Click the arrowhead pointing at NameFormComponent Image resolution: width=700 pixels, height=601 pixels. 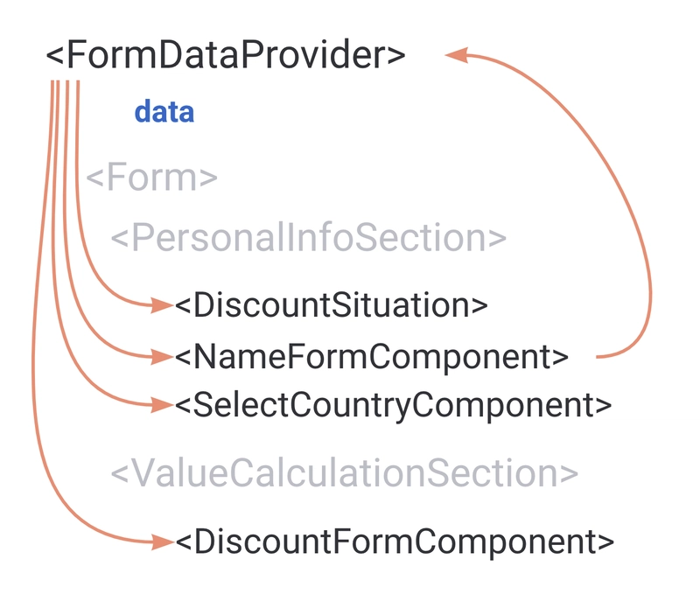tap(163, 356)
